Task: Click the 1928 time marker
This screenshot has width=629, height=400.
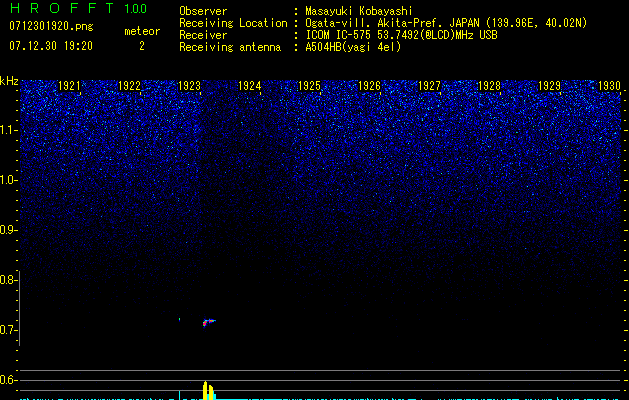Action: click(489, 86)
